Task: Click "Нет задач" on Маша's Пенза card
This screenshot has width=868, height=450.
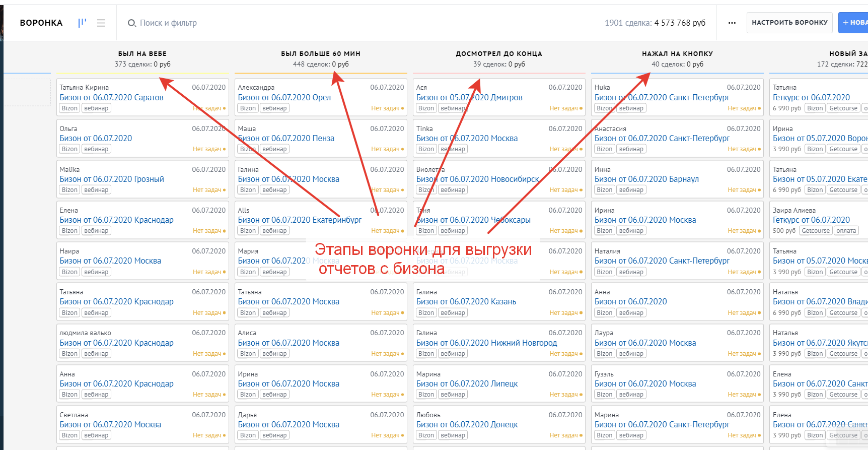Action: click(385, 149)
